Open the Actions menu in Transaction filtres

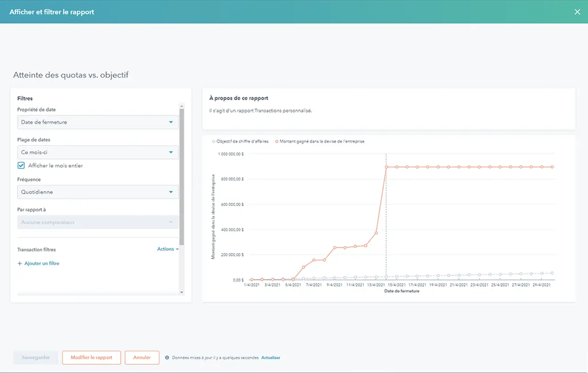coord(168,249)
